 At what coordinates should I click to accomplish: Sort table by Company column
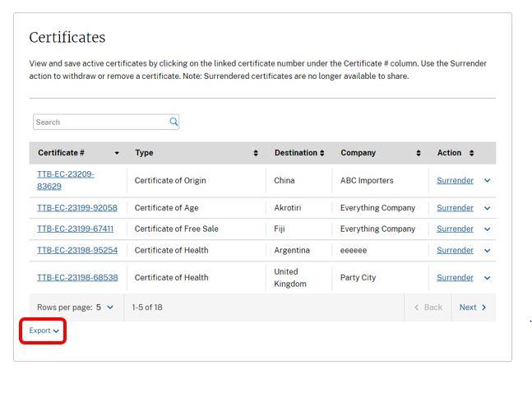(419, 153)
